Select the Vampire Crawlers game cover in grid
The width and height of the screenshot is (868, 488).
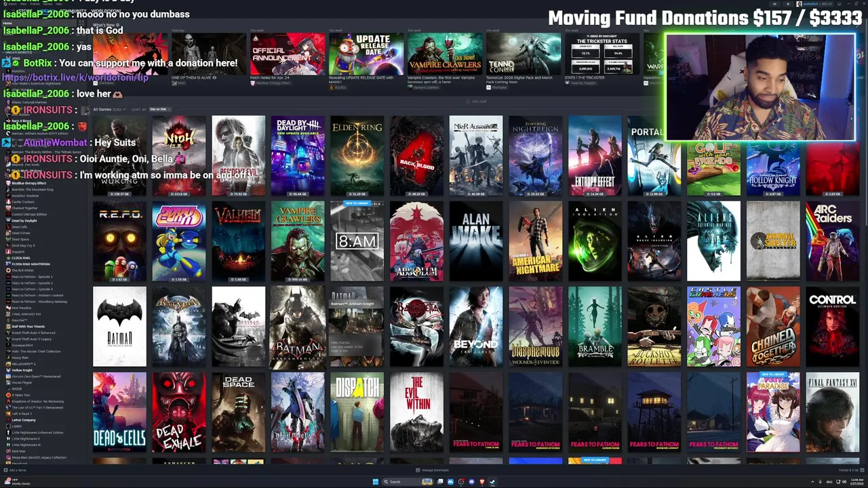tap(298, 241)
